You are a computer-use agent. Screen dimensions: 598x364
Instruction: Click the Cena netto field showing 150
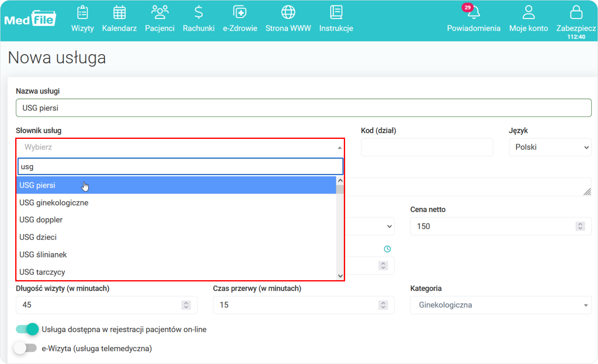coord(501,226)
